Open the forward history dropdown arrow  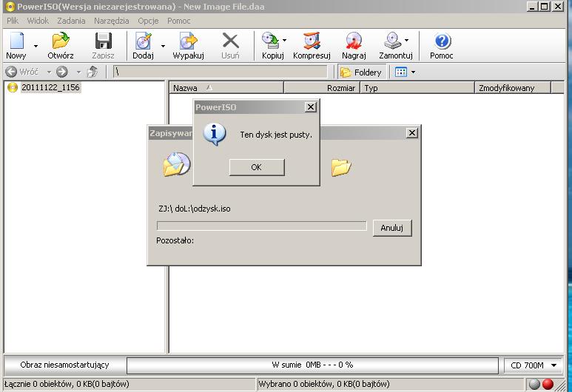(78, 72)
